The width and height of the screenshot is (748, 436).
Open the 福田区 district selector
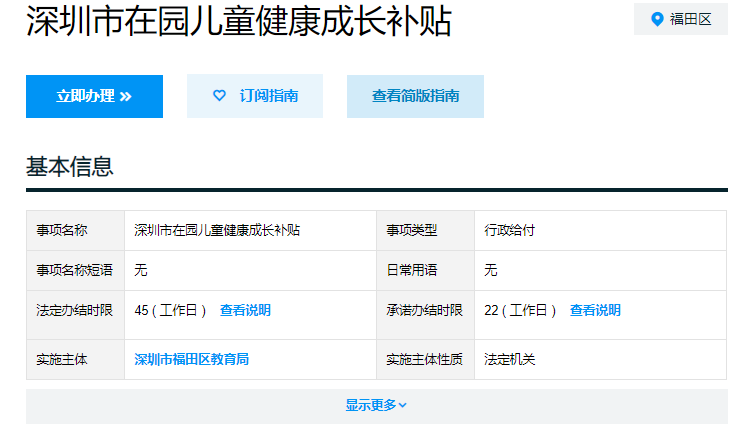(681, 19)
